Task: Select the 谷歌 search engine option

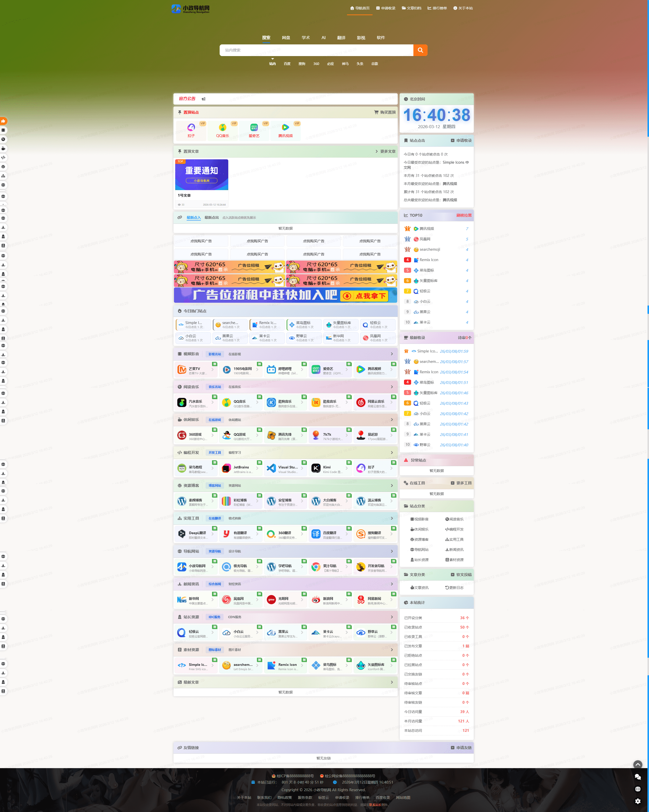Action: click(x=375, y=64)
